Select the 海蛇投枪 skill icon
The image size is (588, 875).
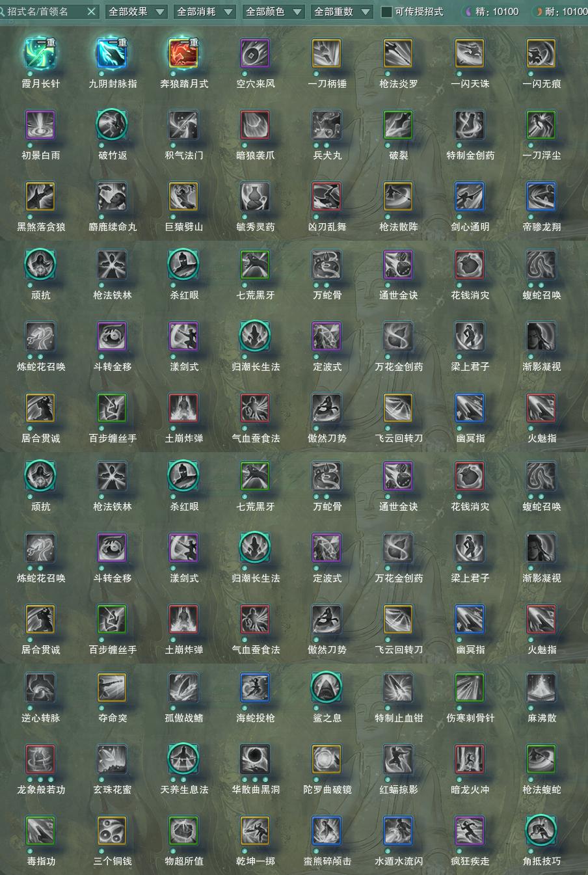click(x=256, y=688)
